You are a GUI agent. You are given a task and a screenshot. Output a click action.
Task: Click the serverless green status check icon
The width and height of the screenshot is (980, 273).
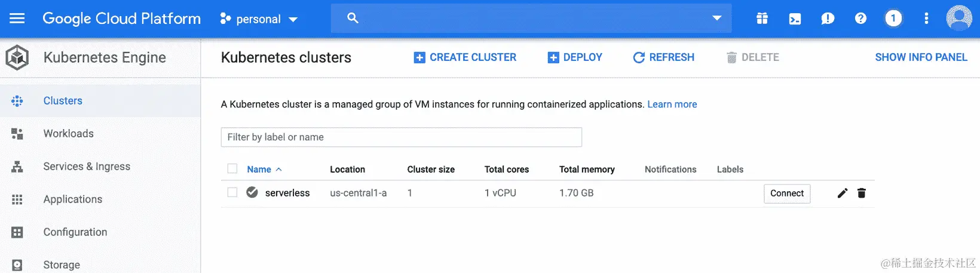click(x=252, y=192)
